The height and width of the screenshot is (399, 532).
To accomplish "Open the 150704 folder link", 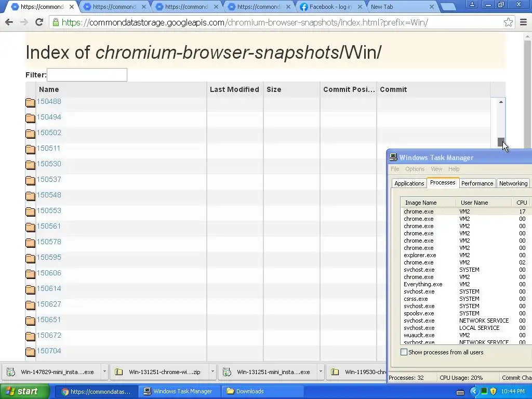I will 49,351.
